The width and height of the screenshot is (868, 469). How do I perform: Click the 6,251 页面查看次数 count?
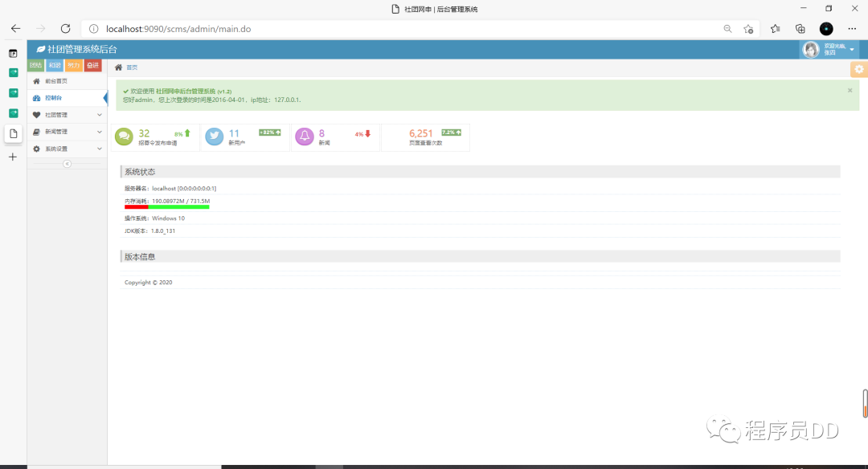click(420, 133)
